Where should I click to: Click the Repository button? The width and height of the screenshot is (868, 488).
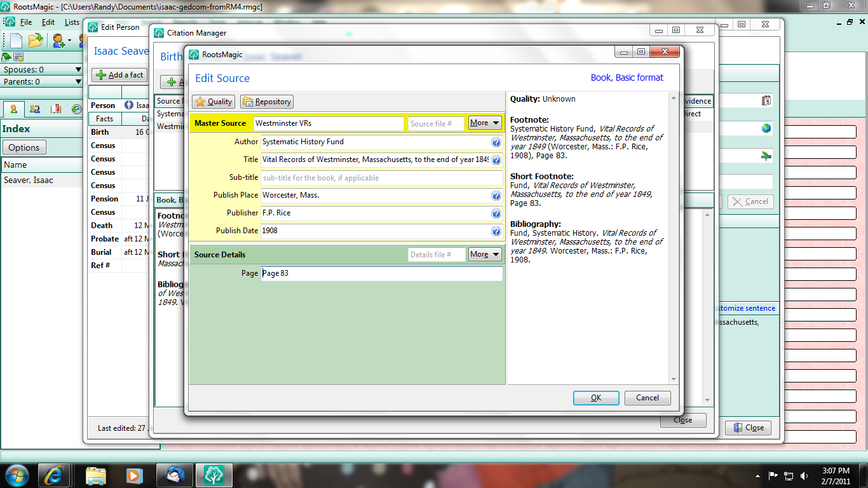click(x=267, y=102)
